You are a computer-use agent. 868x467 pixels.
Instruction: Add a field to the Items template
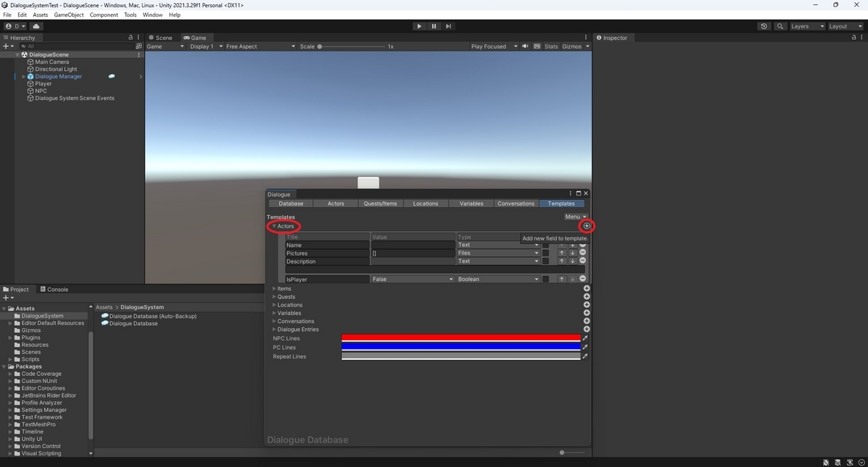[x=587, y=288]
